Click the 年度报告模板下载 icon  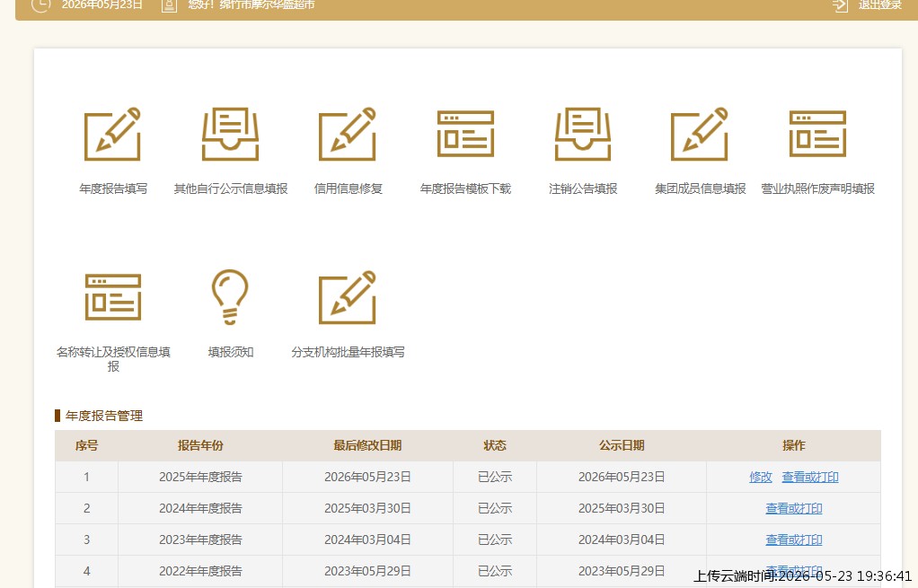(x=465, y=134)
